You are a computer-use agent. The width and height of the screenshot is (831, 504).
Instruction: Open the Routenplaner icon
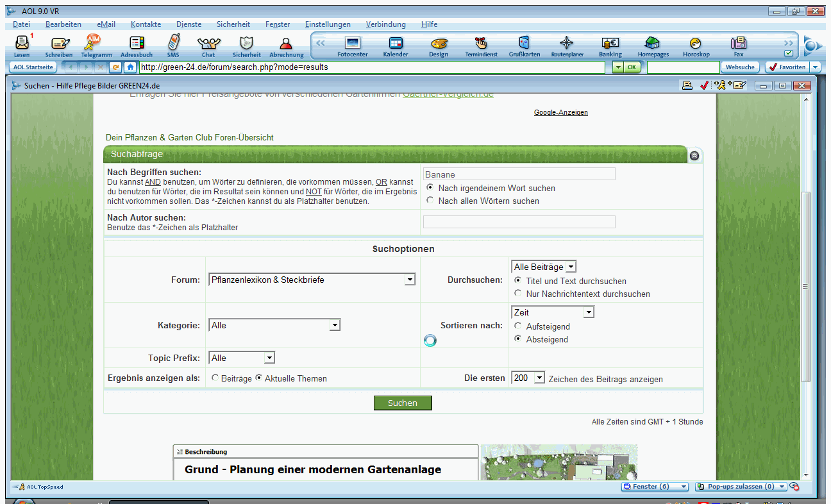[x=567, y=44]
